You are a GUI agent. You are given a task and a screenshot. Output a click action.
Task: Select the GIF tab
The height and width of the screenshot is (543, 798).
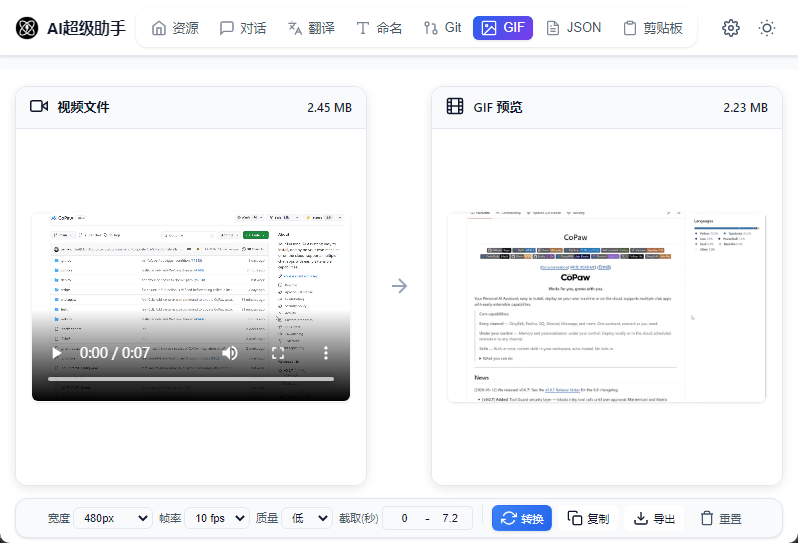coord(503,28)
